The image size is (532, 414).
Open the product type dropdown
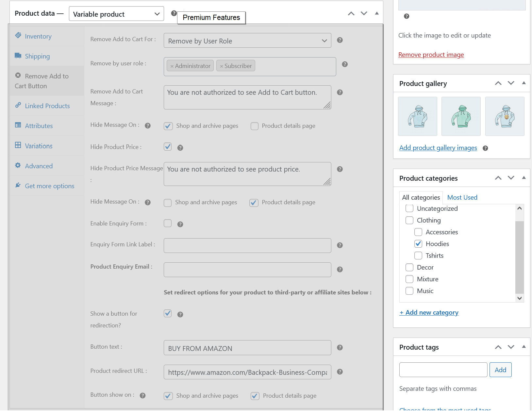click(116, 14)
